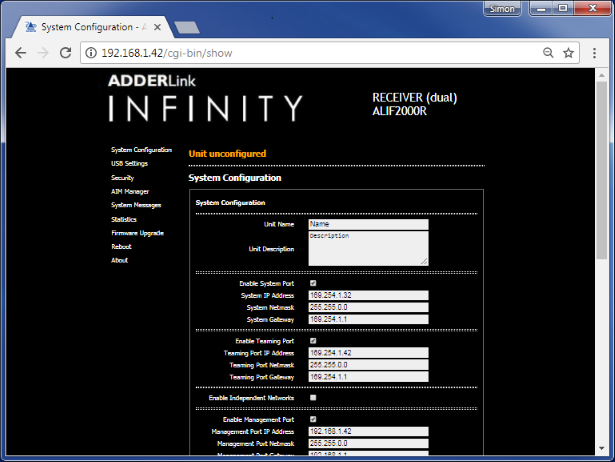Viewport: 615px width, 462px height.
Task: Bookmark this page with the star icon
Action: click(x=568, y=53)
